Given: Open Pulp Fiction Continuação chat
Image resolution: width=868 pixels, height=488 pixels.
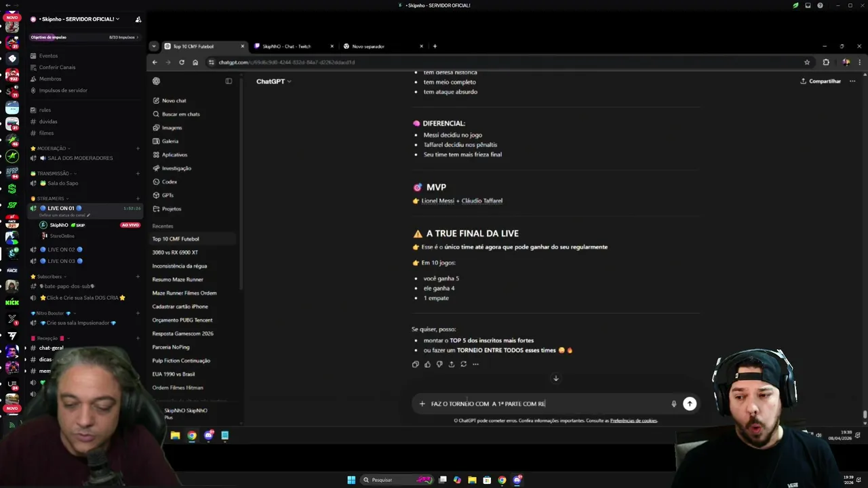Looking at the screenshot, I should pyautogui.click(x=181, y=361).
